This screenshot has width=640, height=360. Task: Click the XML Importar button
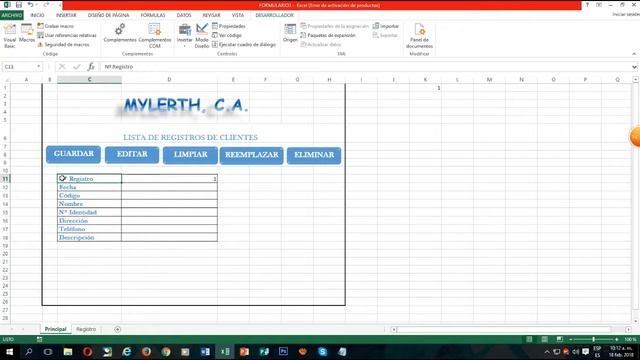coord(386,26)
